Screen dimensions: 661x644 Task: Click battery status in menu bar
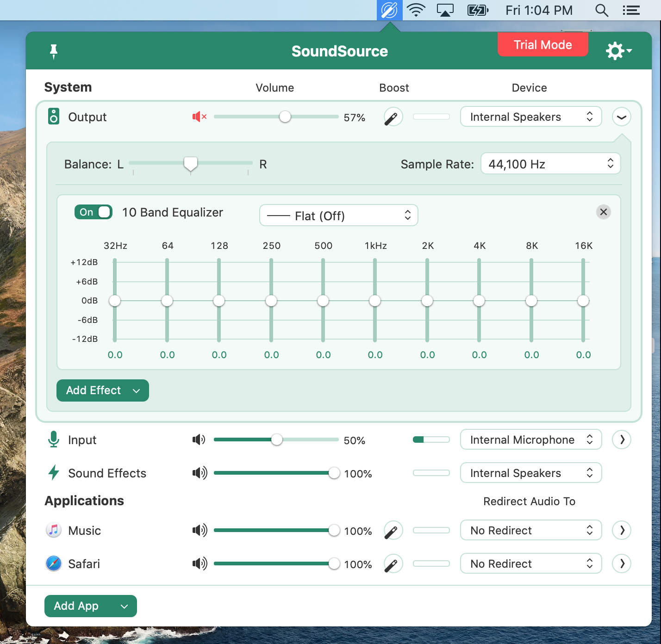tap(478, 10)
